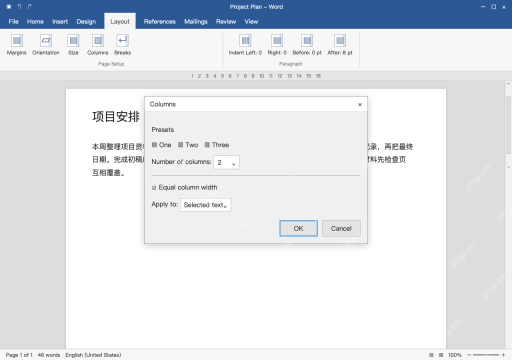Viewport: 512px width, 360px height.
Task: Open the page Size tool
Action: 73,45
